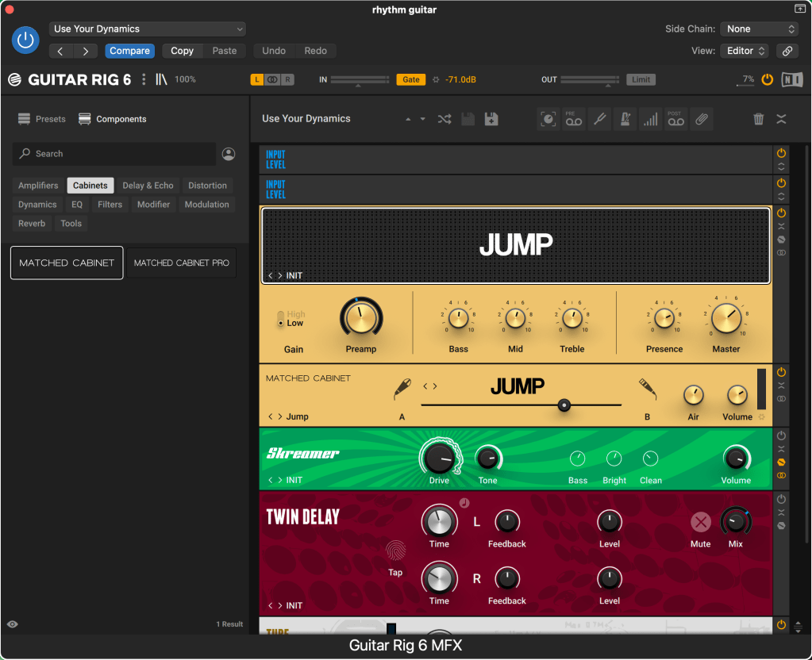Click the Tap fingerprint icon in Twin Delay
This screenshot has width=812, height=660.
pos(395,550)
